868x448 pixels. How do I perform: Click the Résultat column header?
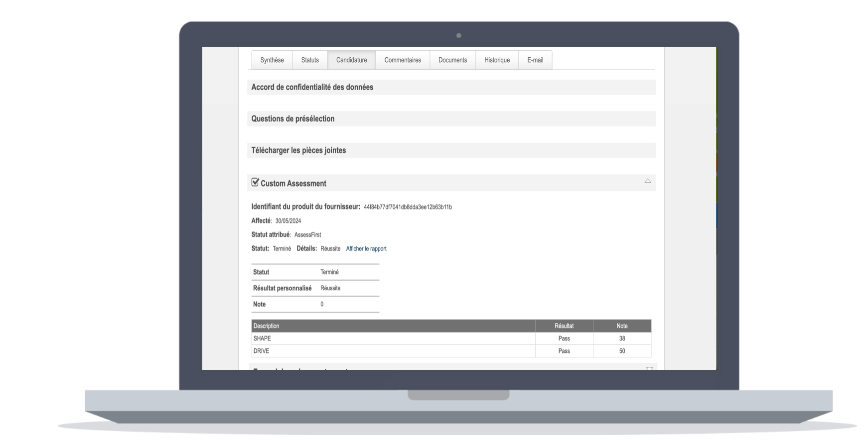[x=564, y=326]
